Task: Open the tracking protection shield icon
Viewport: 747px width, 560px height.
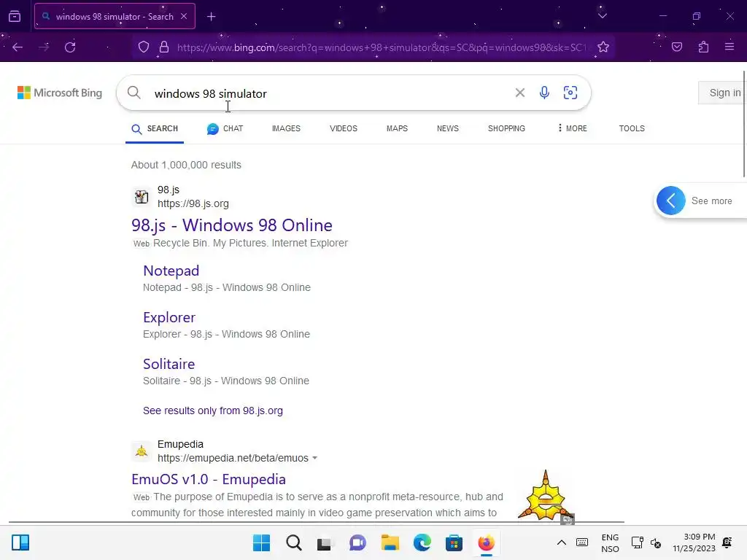Action: pos(144,47)
